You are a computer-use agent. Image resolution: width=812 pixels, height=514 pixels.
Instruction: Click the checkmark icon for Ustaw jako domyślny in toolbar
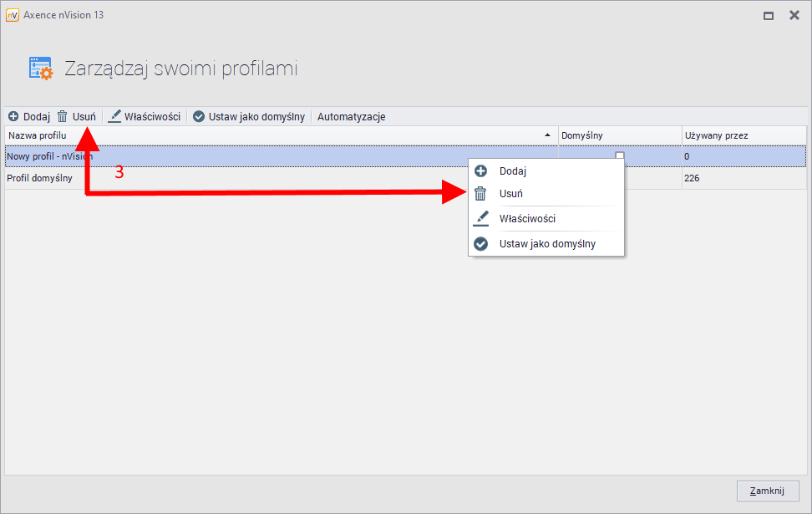tap(199, 117)
